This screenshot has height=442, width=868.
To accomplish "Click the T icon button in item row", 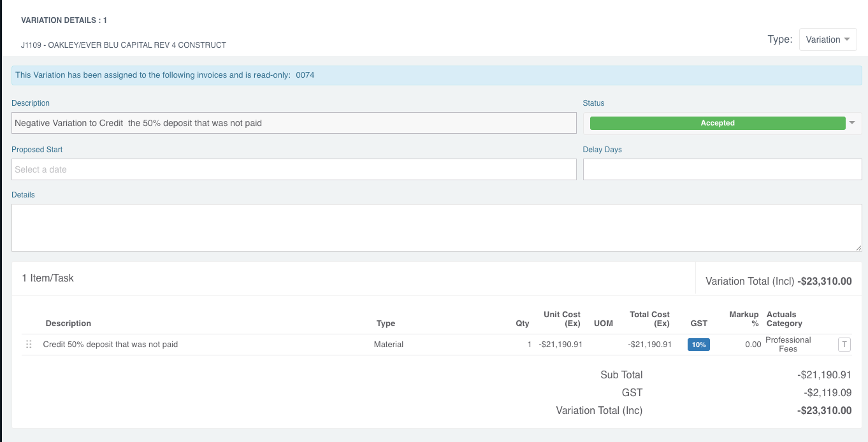I will pos(844,345).
